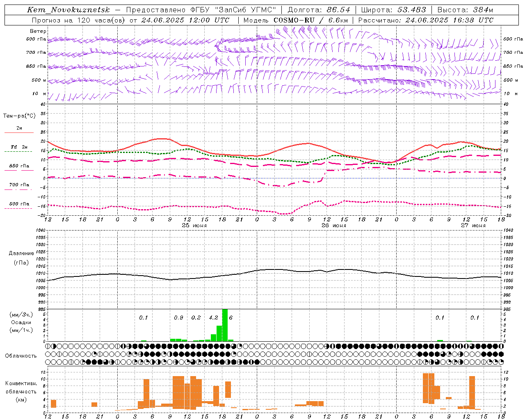Select the text Предоставлено ФГБУ "ЗапСиб УГМС"
The image size is (525, 420).
click(x=201, y=10)
